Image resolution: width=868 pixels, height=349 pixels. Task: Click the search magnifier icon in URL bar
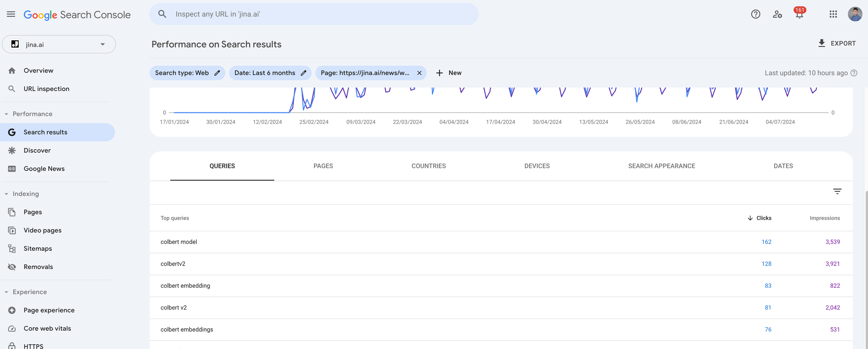tap(162, 14)
